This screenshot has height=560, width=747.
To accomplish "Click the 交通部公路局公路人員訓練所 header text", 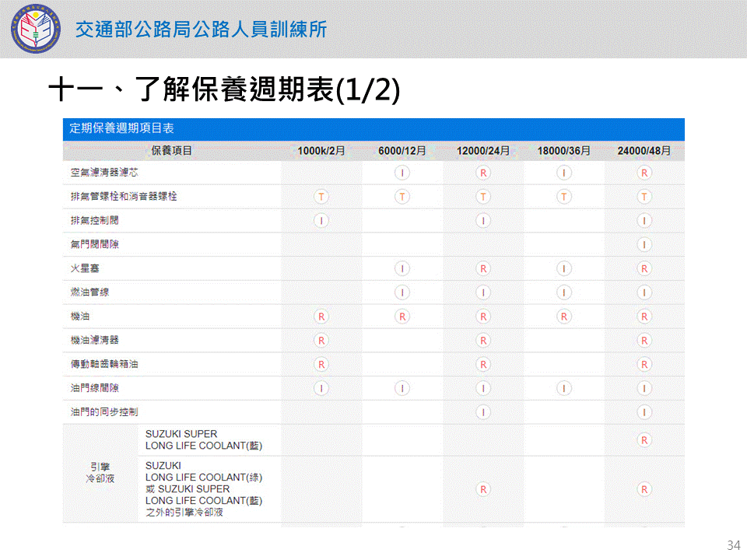I will tap(201, 30).
